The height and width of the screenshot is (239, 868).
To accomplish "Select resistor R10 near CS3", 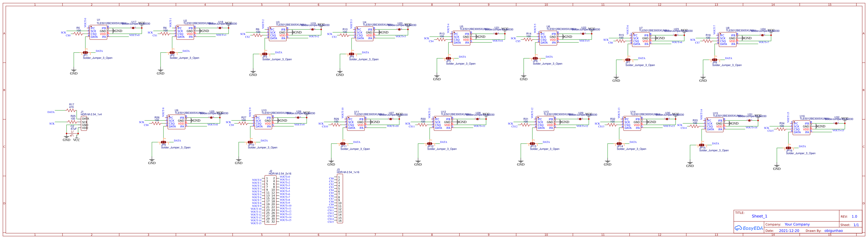I will 345,35.
